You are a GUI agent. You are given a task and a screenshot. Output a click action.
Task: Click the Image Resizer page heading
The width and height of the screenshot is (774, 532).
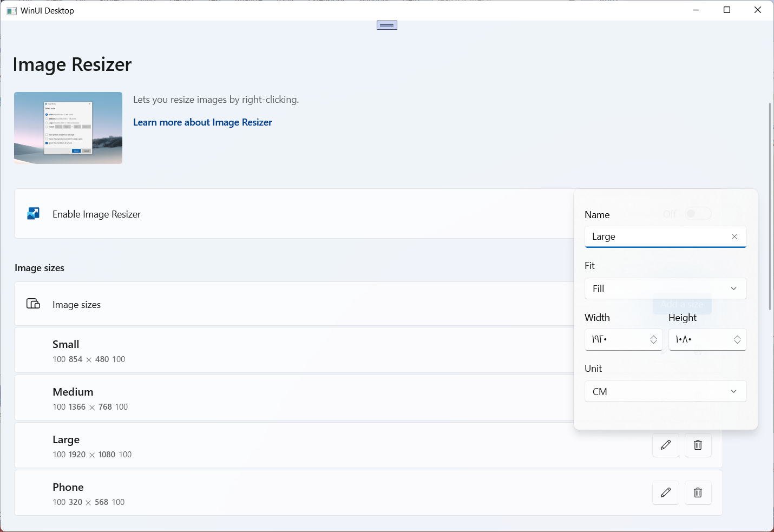coord(72,64)
